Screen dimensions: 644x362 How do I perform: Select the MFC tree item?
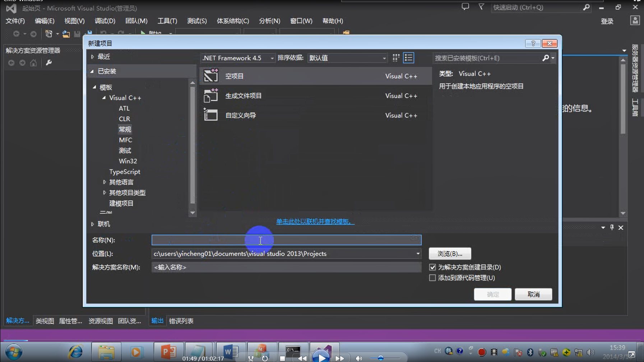125,140
